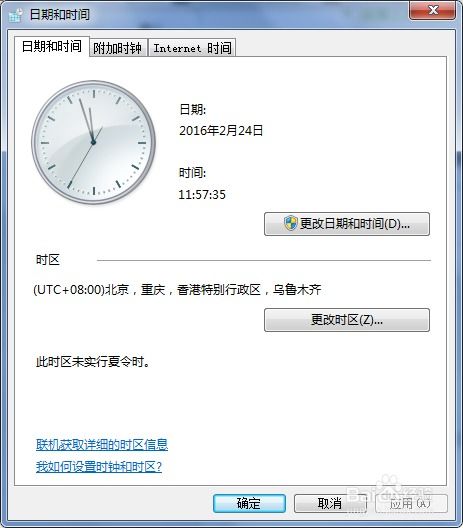Click the 更改时区(Z)... button
This screenshot has width=463, height=528.
coord(347,320)
